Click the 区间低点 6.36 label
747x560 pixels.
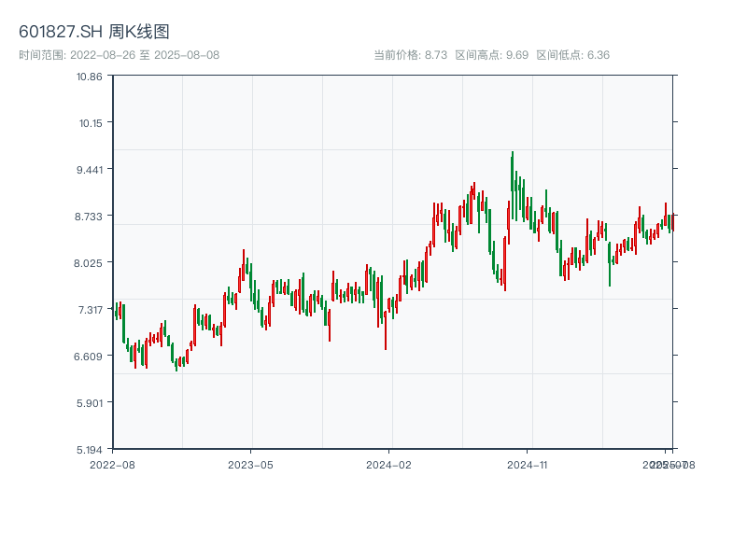[572, 55]
